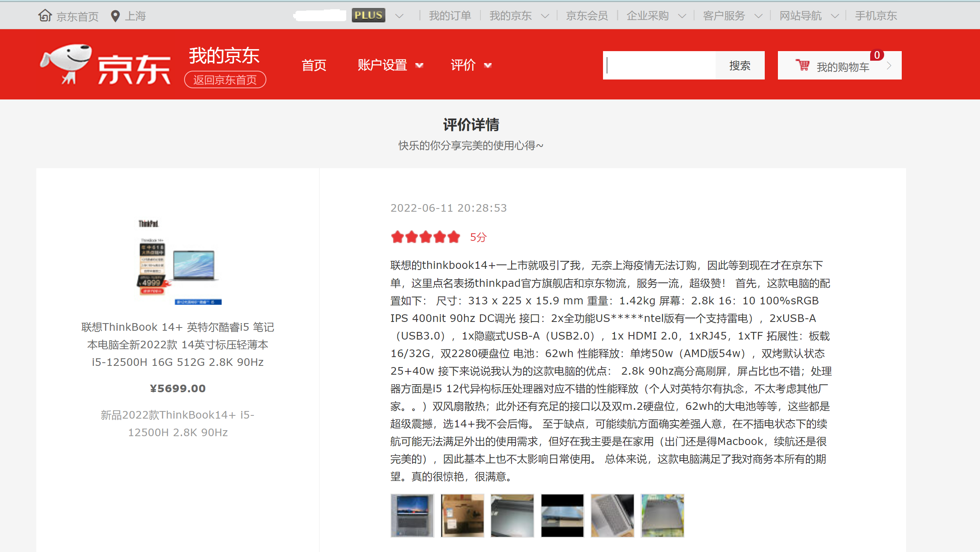
Task: Open the third review photo thumbnail
Action: [x=512, y=515]
